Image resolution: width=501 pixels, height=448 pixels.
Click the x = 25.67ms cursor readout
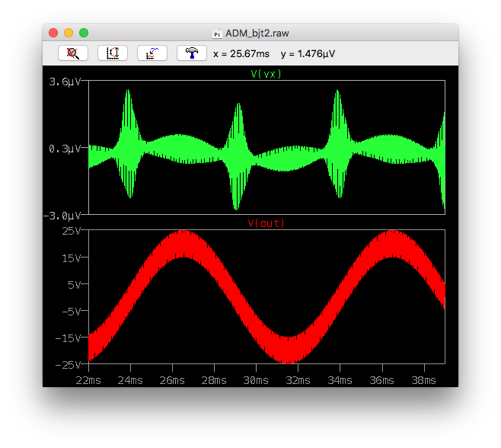pos(241,54)
